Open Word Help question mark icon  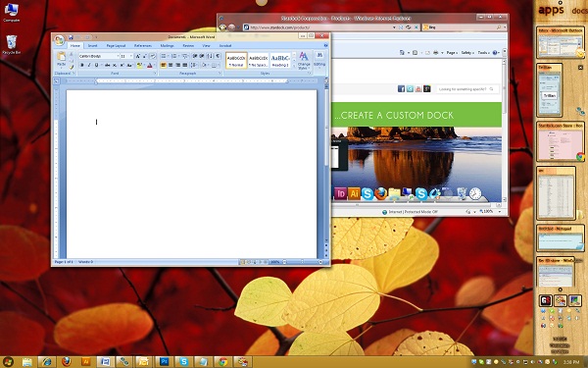[x=326, y=45]
